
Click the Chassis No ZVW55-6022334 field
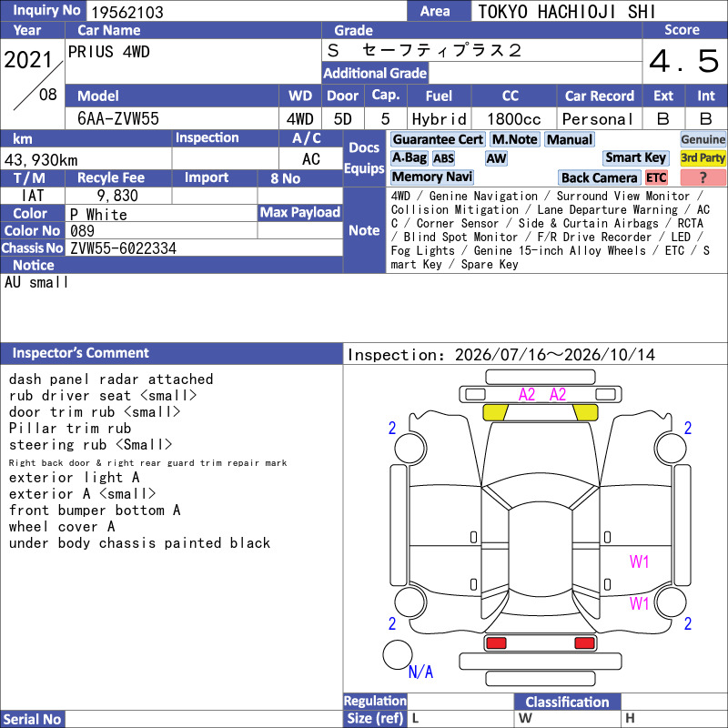click(x=204, y=248)
